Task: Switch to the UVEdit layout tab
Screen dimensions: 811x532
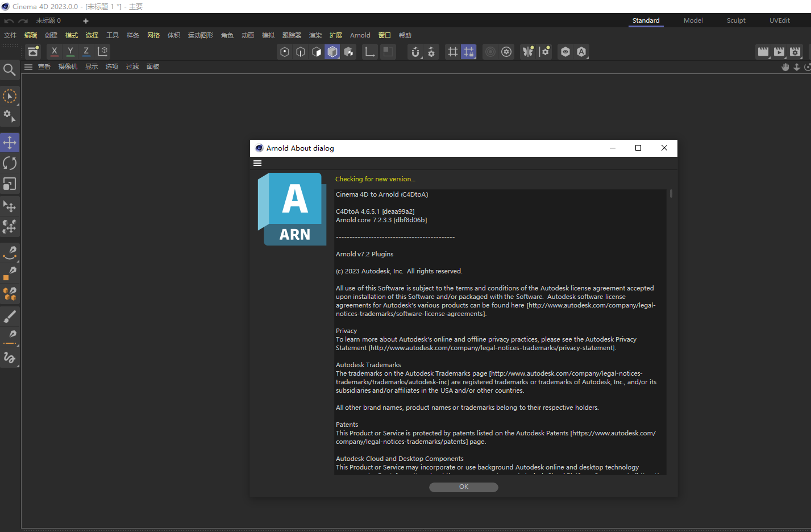Action: click(x=780, y=20)
